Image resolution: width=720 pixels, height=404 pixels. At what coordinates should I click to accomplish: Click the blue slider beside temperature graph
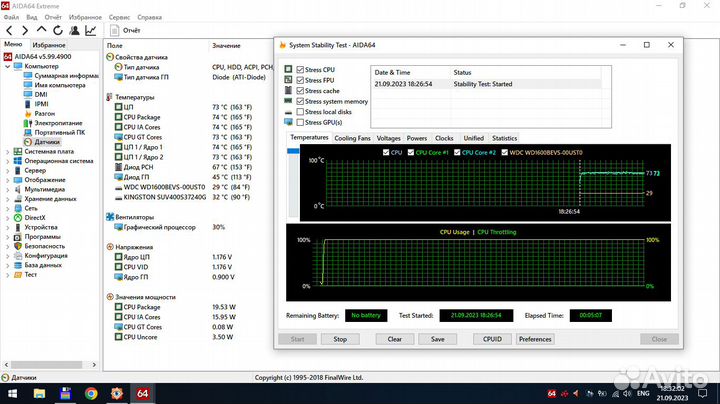tap(293, 151)
